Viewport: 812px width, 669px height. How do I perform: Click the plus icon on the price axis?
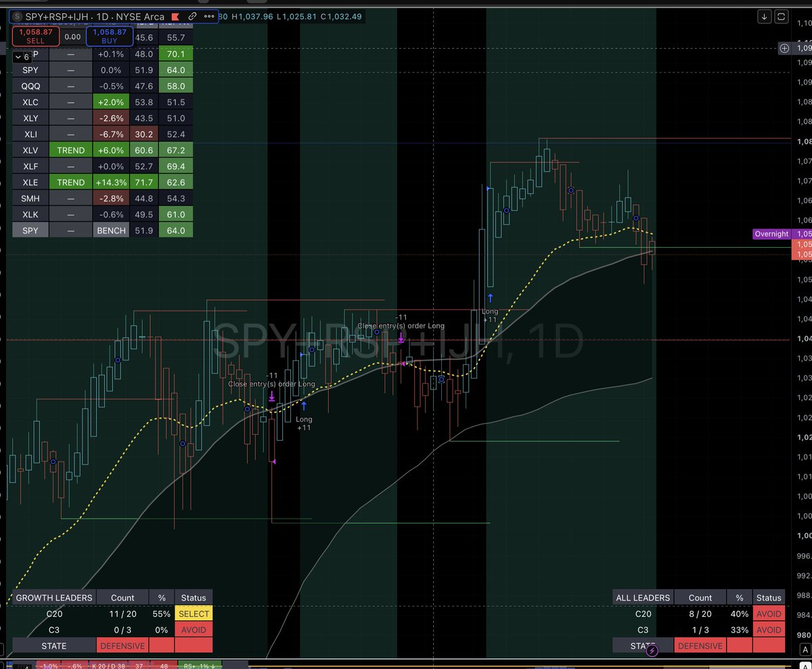click(784, 48)
